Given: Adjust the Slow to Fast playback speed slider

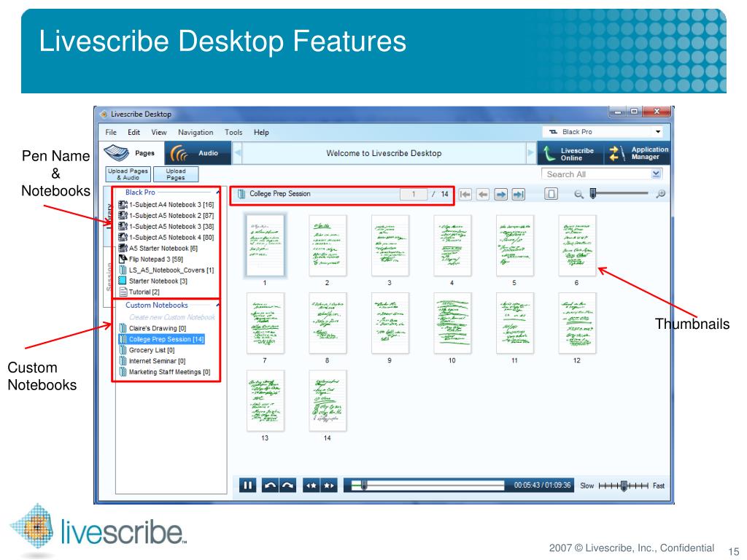Looking at the screenshot, I should [x=624, y=486].
